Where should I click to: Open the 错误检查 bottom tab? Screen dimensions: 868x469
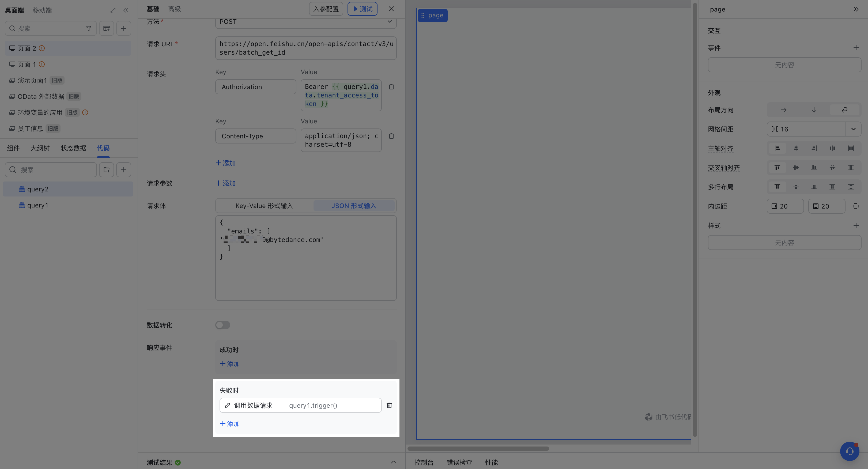459,463
